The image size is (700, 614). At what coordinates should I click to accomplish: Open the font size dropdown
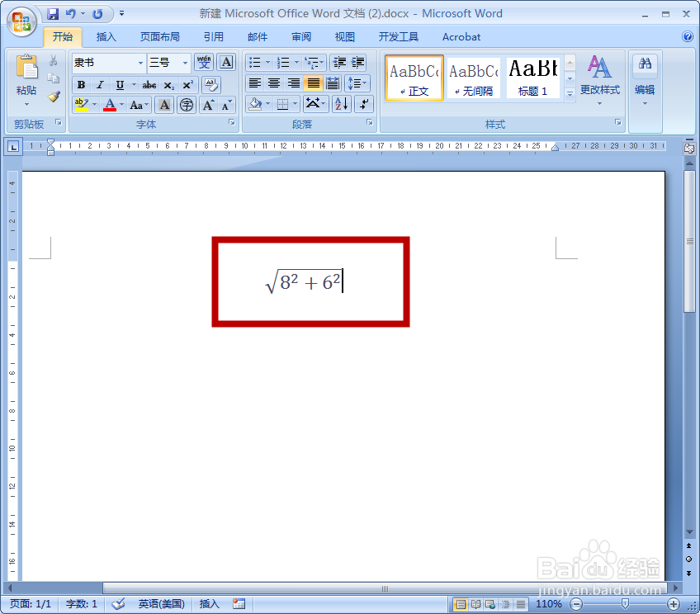click(x=183, y=63)
